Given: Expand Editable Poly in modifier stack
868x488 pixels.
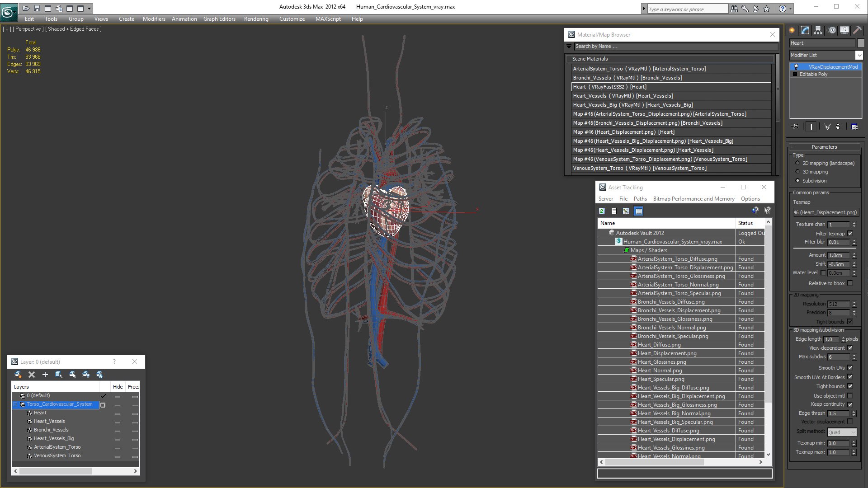Looking at the screenshot, I should pos(795,74).
